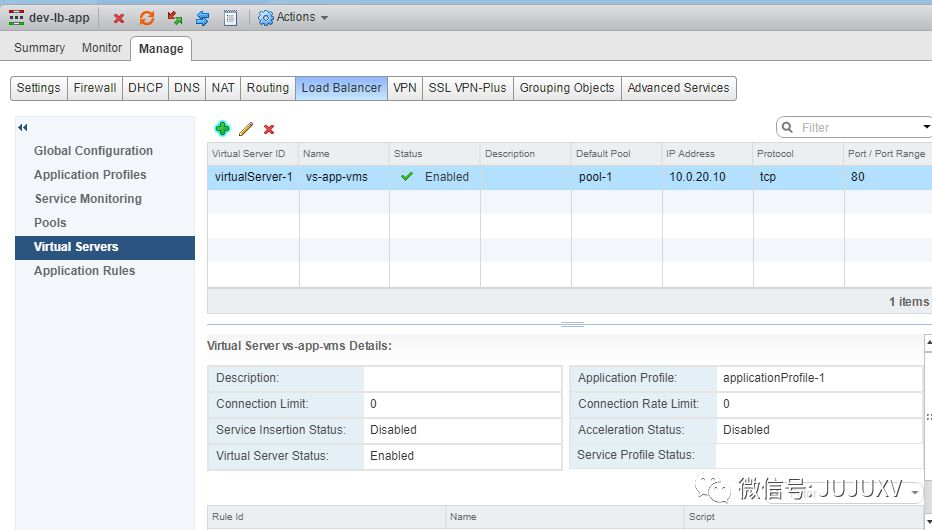Sort by Name column header in servers table
Viewport: 932px width, 530px height.
344,153
